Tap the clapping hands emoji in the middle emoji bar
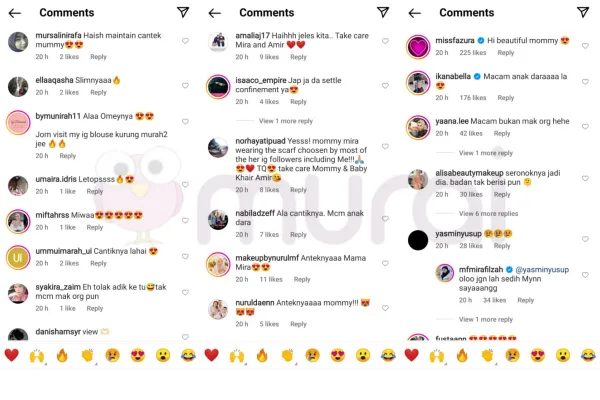600x400 pixels. (x=287, y=355)
